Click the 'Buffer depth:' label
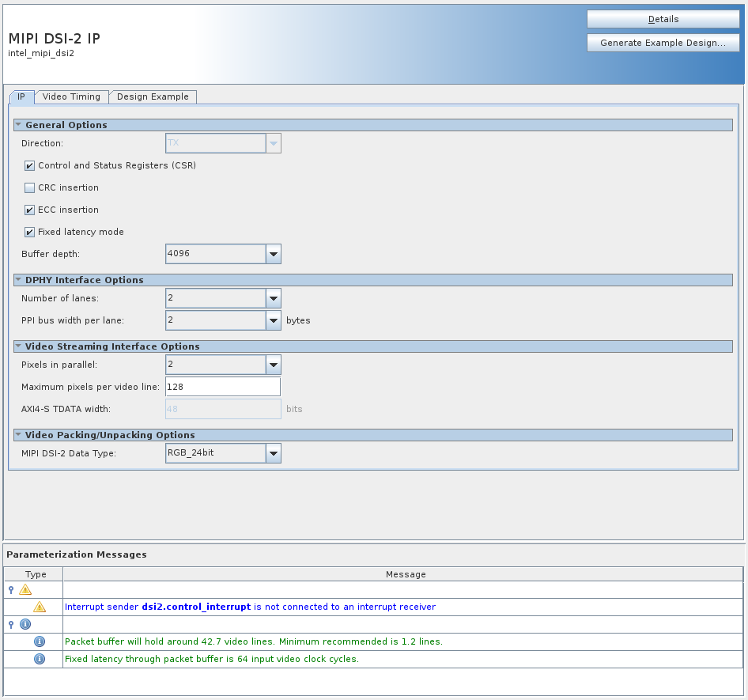Screen dimensions: 748x700 pyautogui.click(x=51, y=254)
